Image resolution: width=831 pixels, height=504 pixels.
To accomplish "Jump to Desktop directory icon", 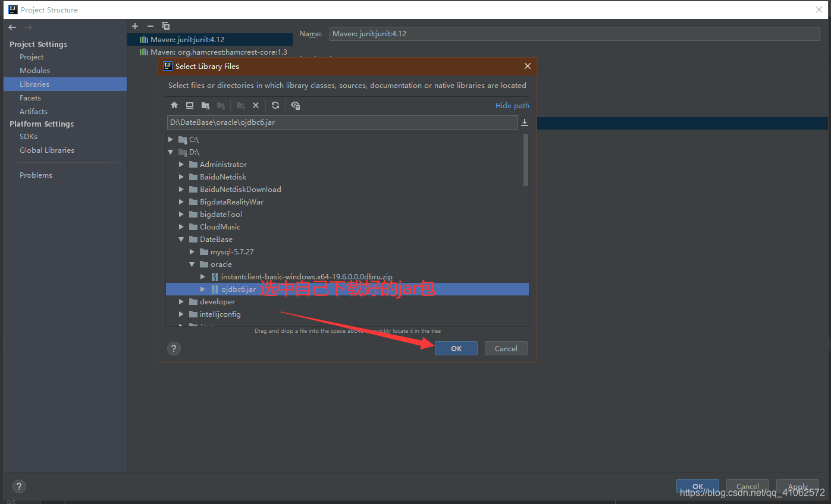I will pyautogui.click(x=190, y=105).
